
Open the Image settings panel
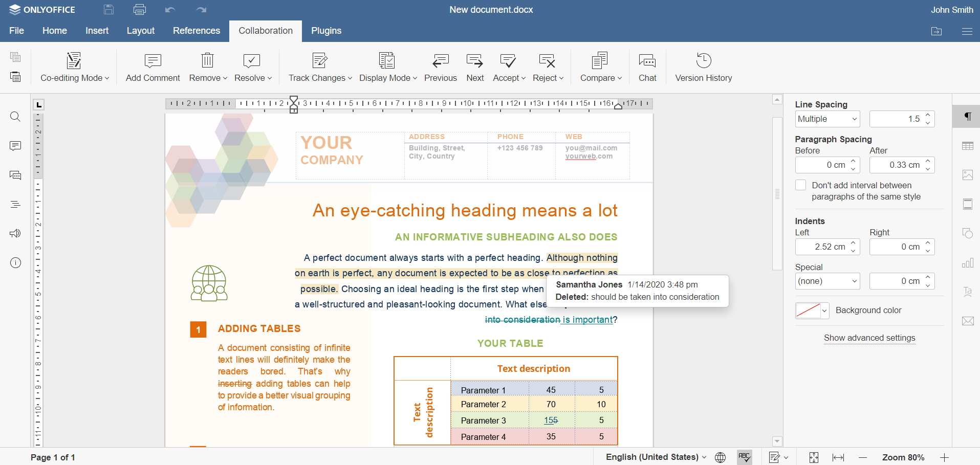point(968,175)
